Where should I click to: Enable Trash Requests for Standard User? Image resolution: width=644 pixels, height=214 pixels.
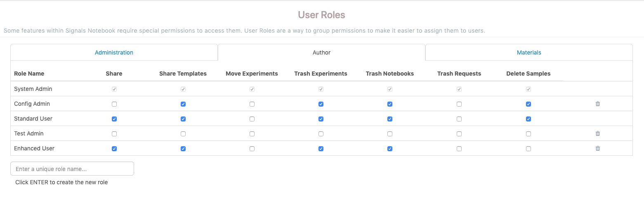[459, 119]
